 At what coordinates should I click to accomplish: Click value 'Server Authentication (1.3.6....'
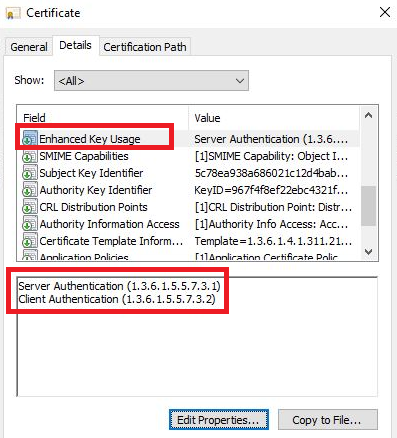pos(271,139)
